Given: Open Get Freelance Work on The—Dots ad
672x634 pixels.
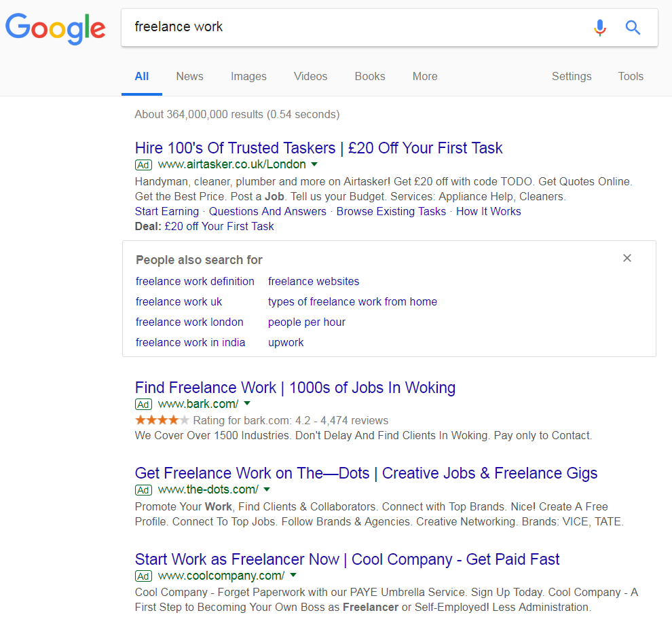Looking at the screenshot, I should [366, 473].
